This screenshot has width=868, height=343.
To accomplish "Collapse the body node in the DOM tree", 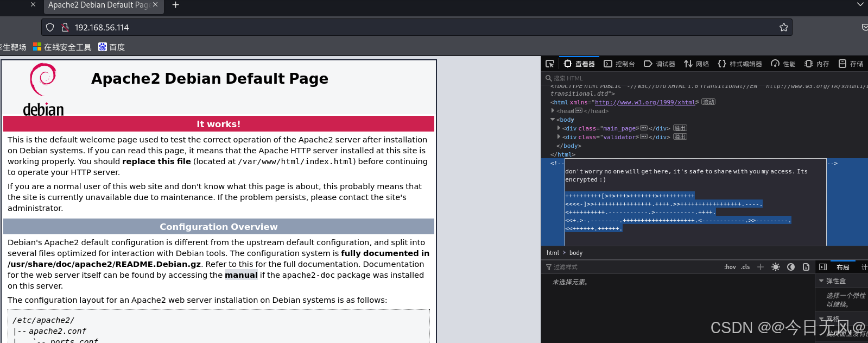I will coord(553,119).
